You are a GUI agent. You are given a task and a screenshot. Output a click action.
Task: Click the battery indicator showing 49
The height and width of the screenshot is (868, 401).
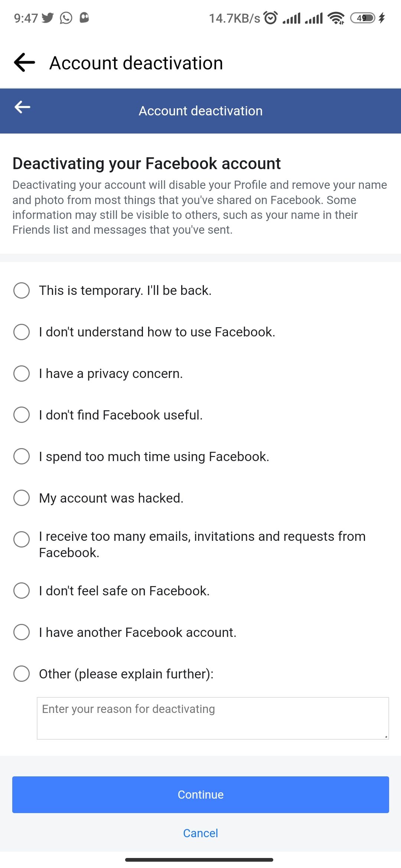pos(362,17)
